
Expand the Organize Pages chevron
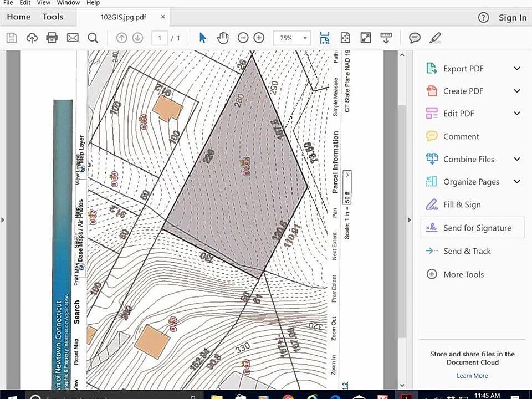tap(517, 182)
